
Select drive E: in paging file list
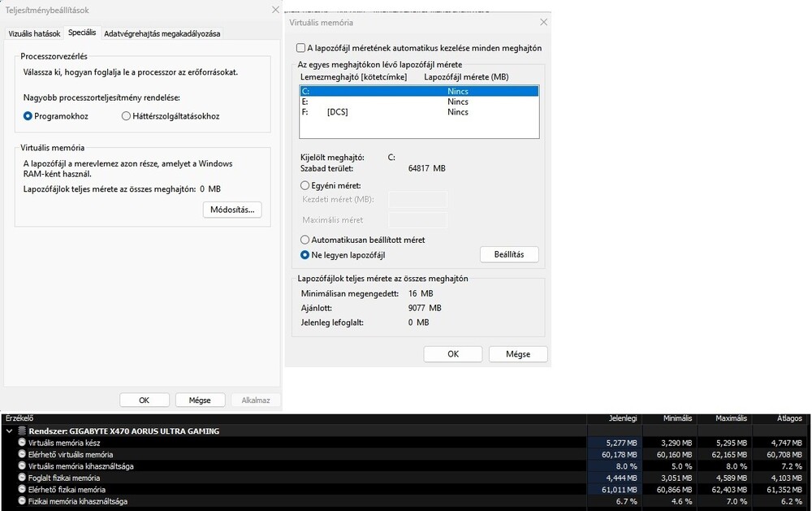pyautogui.click(x=419, y=102)
